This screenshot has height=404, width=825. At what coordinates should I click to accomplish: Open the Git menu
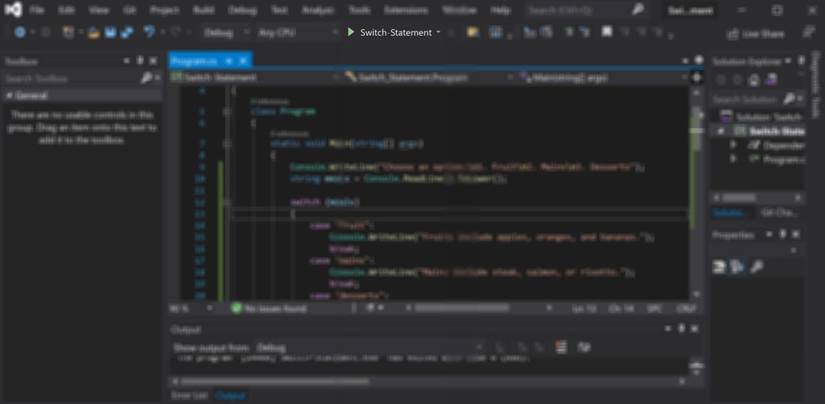(x=129, y=11)
